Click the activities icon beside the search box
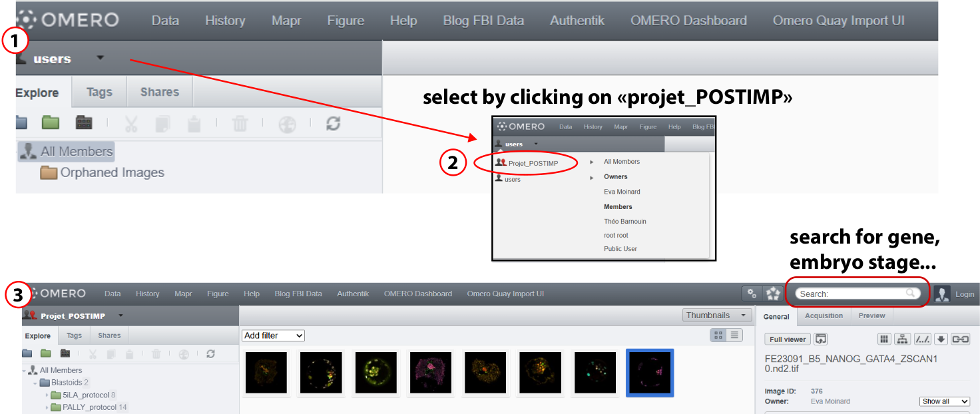The height and width of the screenshot is (414, 980). 772,294
